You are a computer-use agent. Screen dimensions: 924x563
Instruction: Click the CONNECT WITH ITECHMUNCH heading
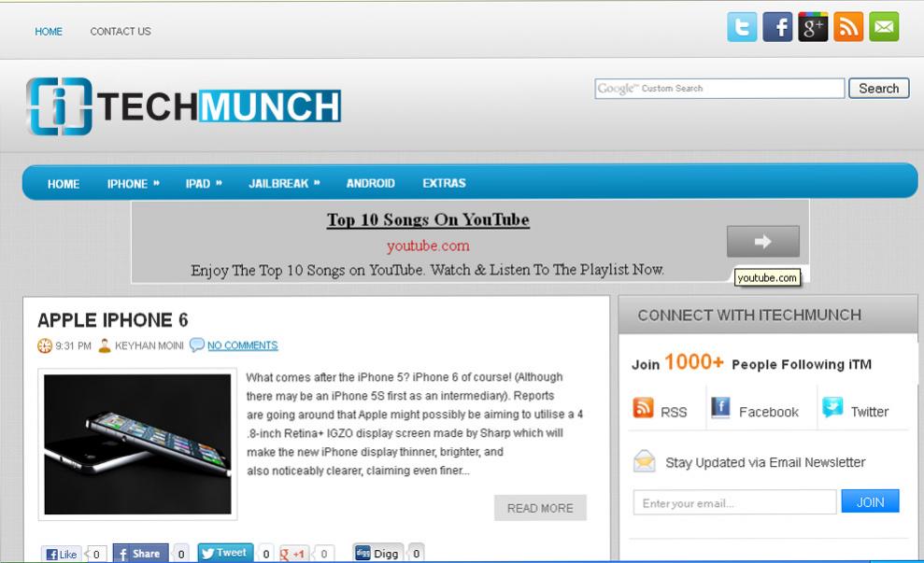tap(749, 315)
